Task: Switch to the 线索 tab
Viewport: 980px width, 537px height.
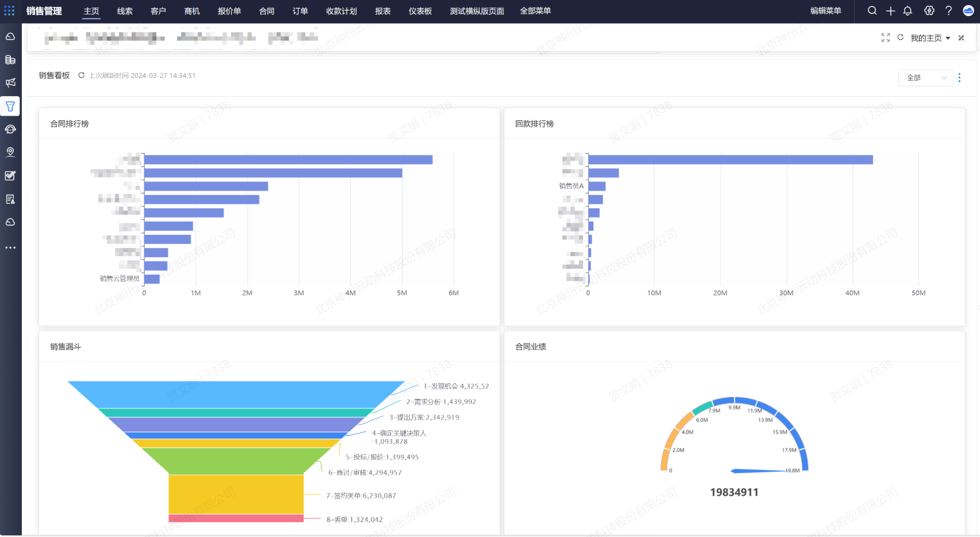Action: [125, 11]
